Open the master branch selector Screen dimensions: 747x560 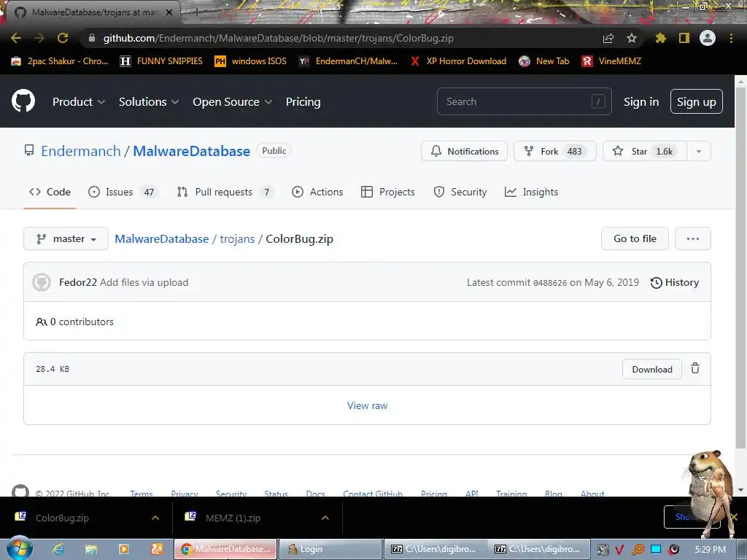(x=66, y=238)
